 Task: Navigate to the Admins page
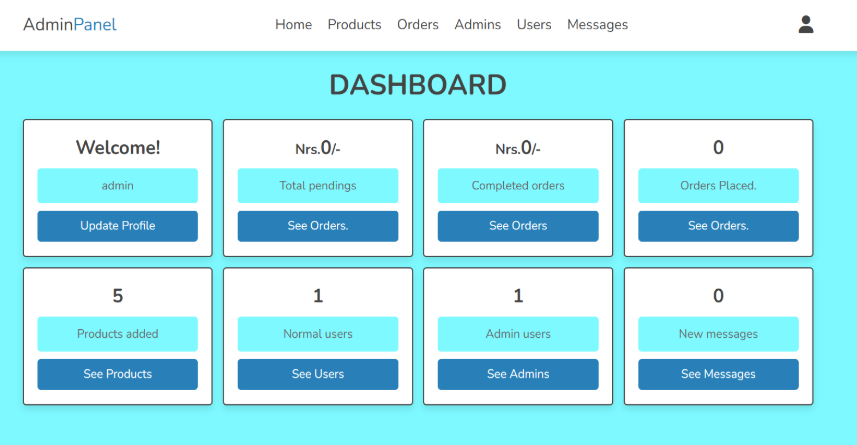477,25
